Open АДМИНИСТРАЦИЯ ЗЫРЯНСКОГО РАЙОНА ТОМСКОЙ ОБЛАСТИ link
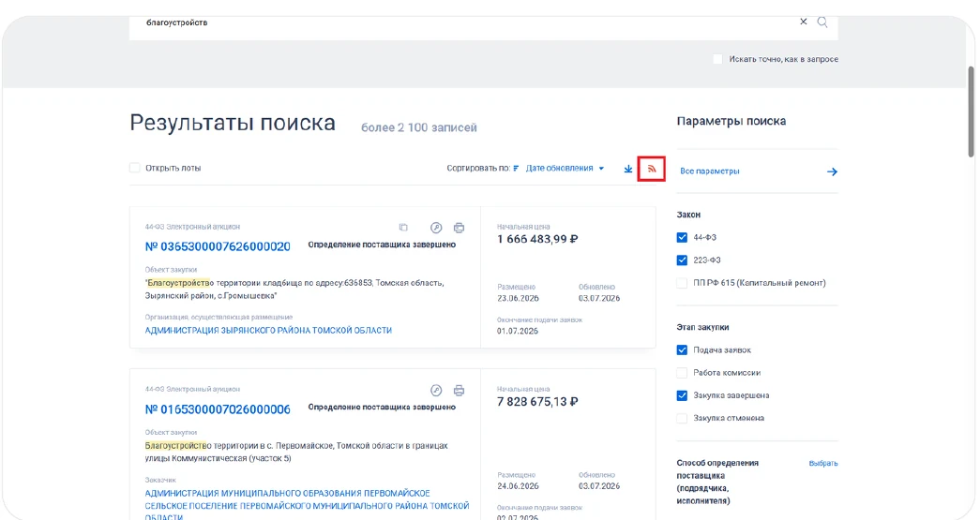This screenshot has width=980, height=520. (268, 330)
